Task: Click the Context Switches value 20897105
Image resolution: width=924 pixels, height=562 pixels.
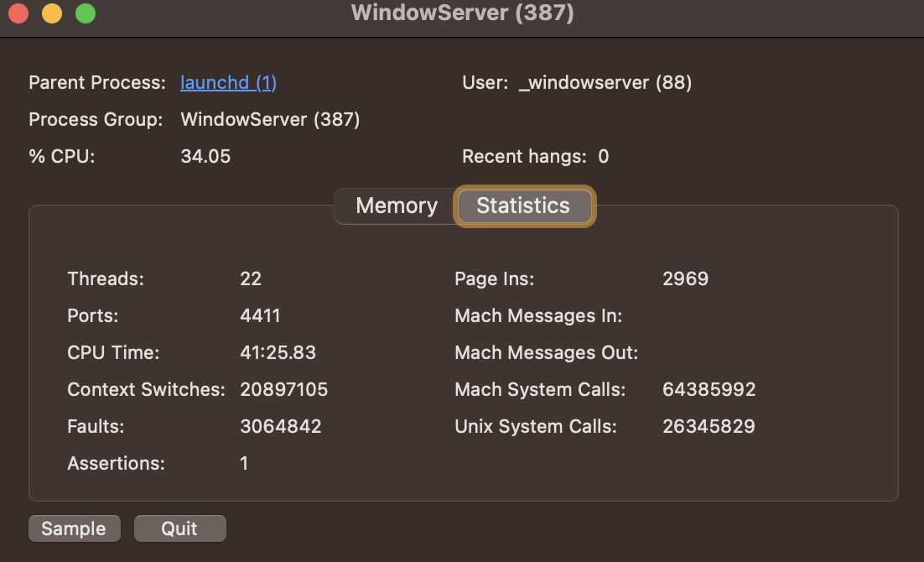Action: [283, 390]
